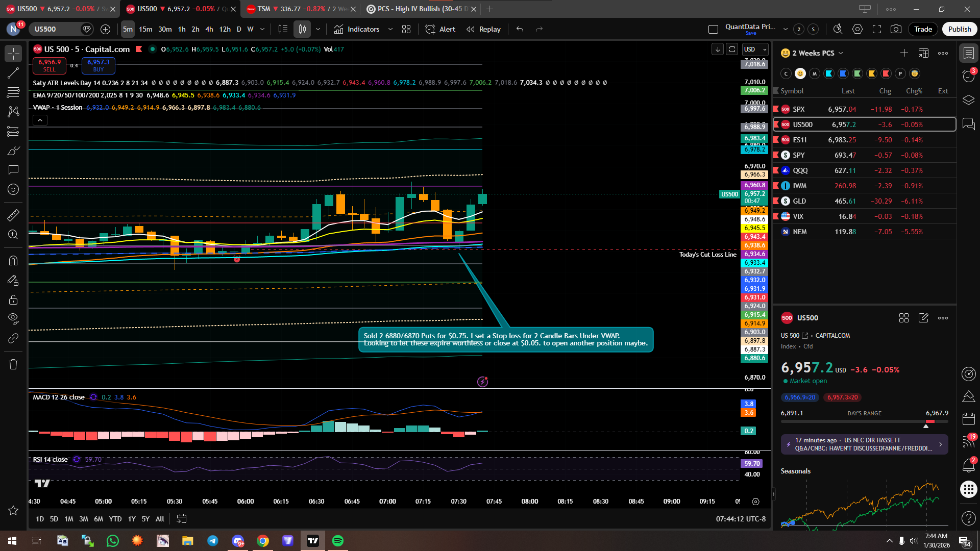Expand the 2 Weeks PCS watchlist dropdown
This screenshot has width=980, height=551.
tap(841, 53)
